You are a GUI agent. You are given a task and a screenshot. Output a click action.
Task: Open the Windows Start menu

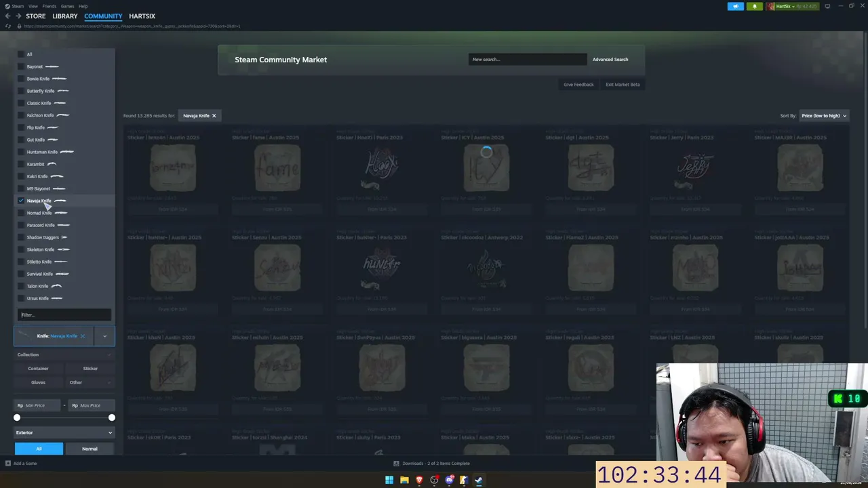(389, 480)
